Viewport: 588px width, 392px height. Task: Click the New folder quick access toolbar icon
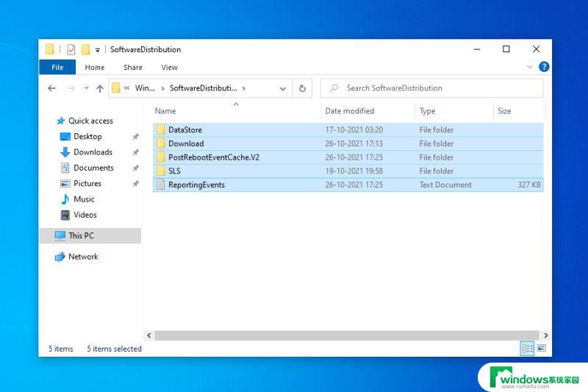coord(86,49)
